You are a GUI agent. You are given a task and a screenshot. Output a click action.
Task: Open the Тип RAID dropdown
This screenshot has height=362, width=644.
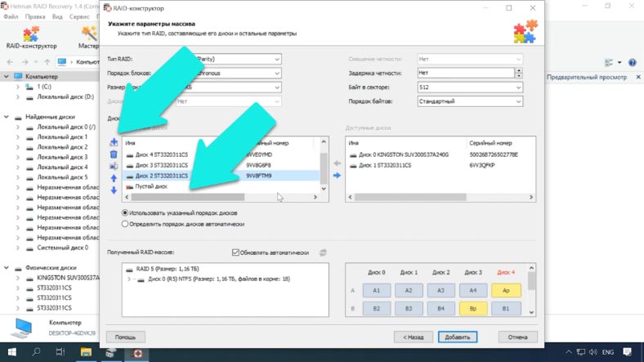(x=277, y=60)
